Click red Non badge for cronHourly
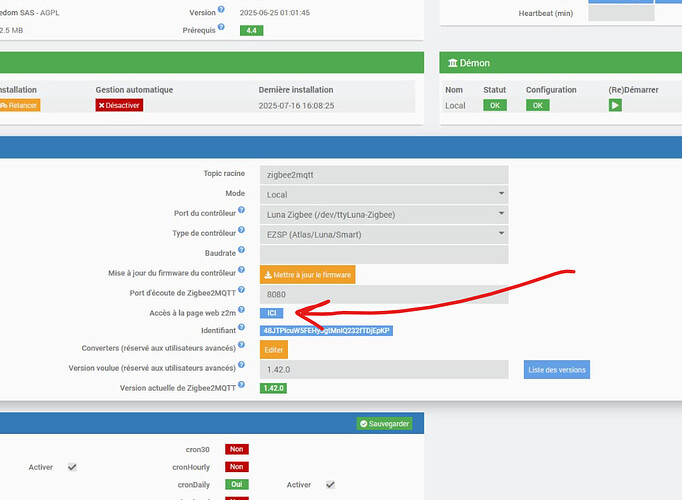Screen dimensions: 682x500 tap(237, 467)
